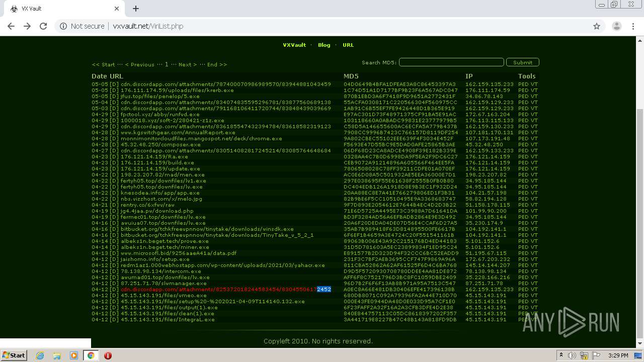Click the 3:29 PM system clock
The image size is (644, 362).
pos(618,355)
